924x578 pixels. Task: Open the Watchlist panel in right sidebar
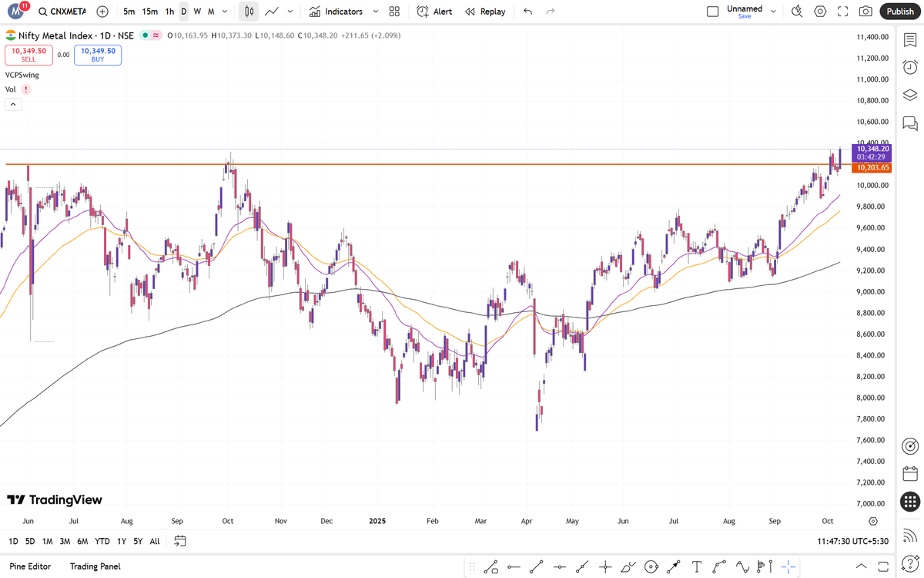pos(909,39)
